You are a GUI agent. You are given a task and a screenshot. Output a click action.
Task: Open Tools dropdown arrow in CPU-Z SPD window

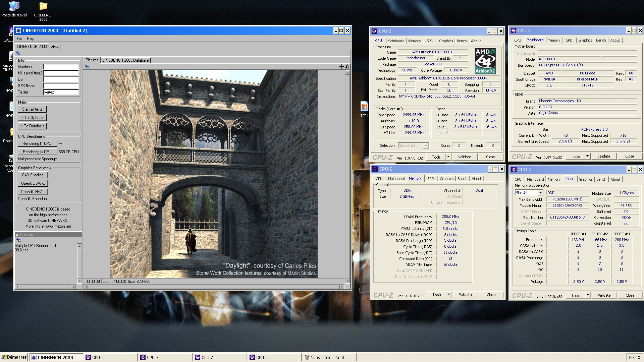click(x=587, y=295)
